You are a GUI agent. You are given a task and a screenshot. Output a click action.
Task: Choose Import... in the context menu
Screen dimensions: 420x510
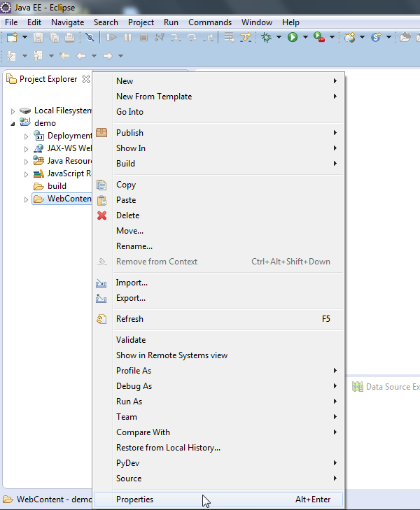[218, 283]
